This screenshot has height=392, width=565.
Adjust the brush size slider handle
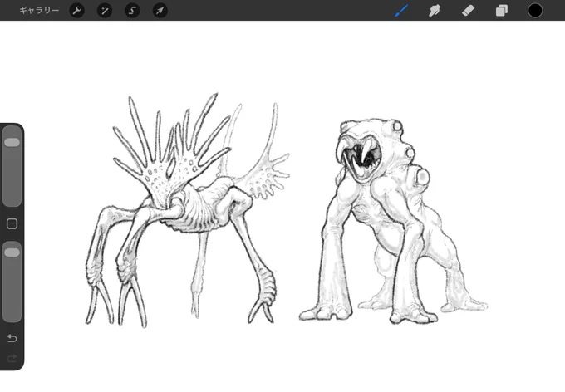[12, 142]
